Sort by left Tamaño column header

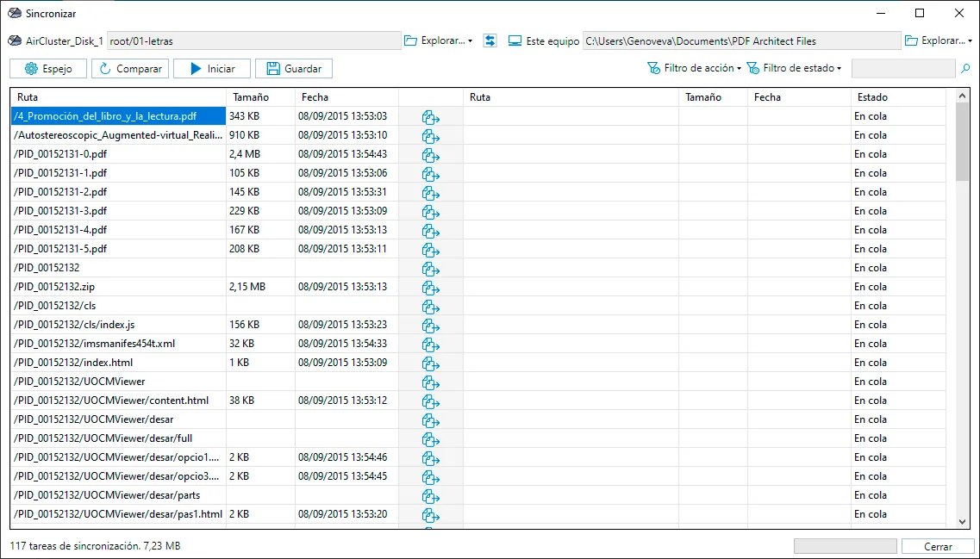click(x=260, y=97)
